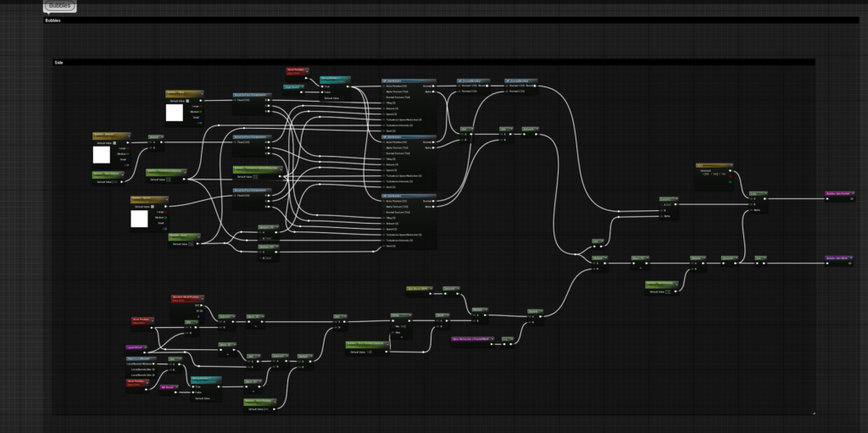
Task: Expand chevron on the topmost MF_Distribution node
Action: point(433,80)
